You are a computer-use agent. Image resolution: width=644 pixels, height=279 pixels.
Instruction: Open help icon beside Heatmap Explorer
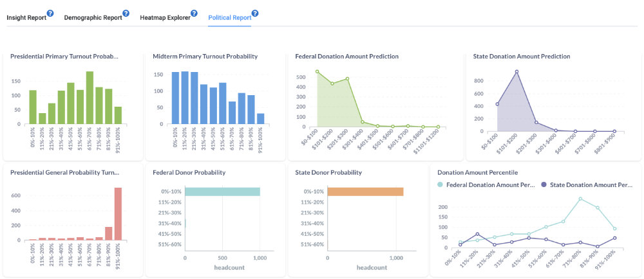(194, 14)
